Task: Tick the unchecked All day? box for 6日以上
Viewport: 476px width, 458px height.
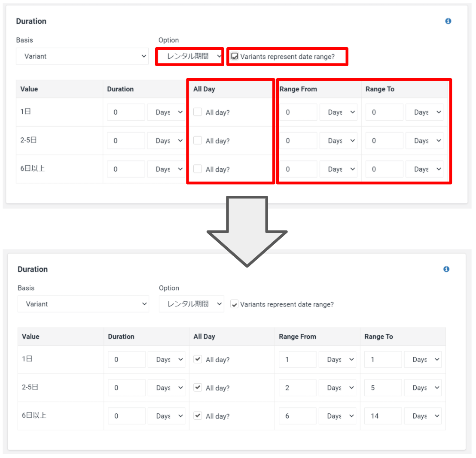Action: (198, 169)
